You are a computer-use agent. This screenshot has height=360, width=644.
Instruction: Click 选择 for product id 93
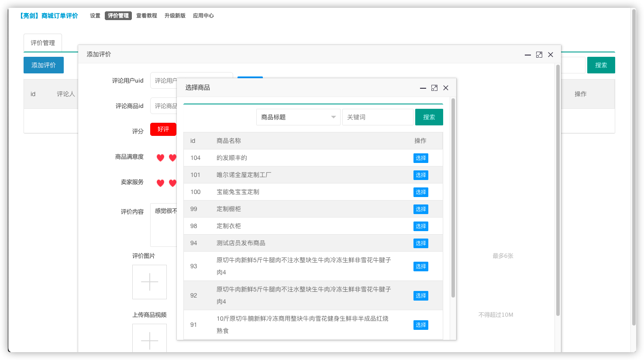(421, 267)
